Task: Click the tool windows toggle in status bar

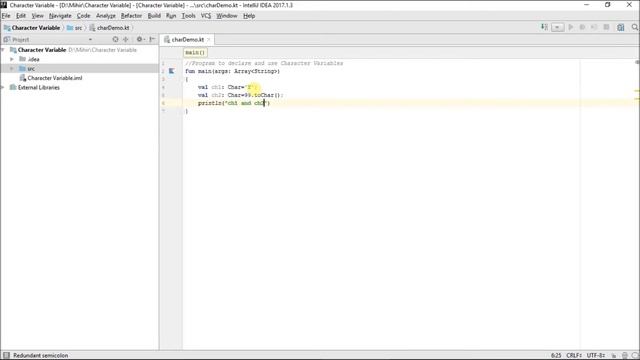Action: pos(6,356)
